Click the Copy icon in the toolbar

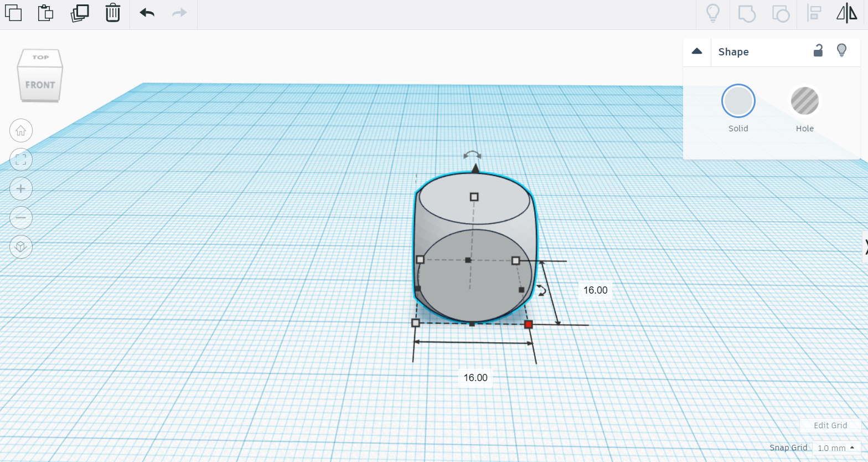pyautogui.click(x=13, y=12)
